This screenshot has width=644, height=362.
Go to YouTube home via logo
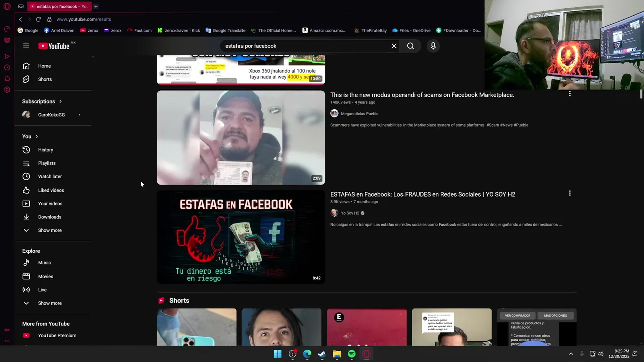(x=54, y=46)
